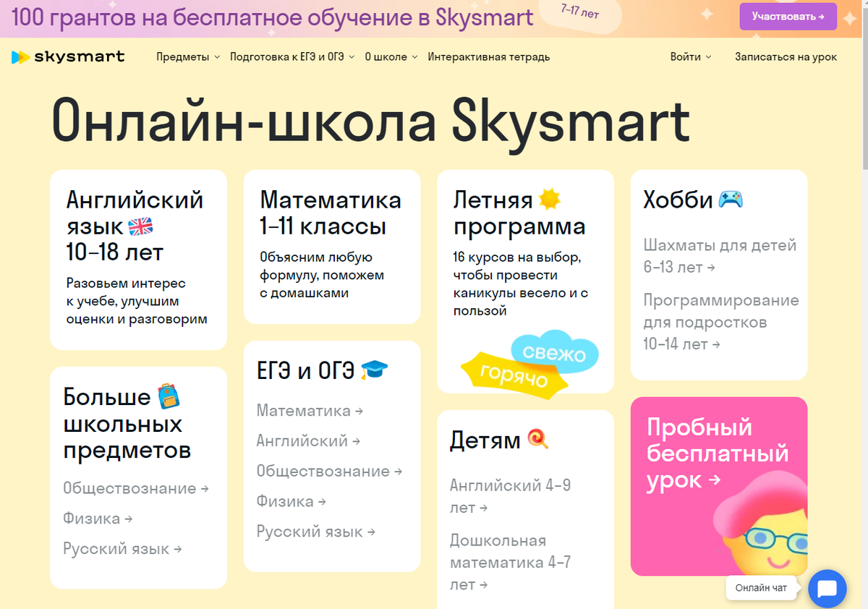868x609 pixels.
Task: Click the ЕГЭ и ОГЭ card heading
Action: [306, 371]
